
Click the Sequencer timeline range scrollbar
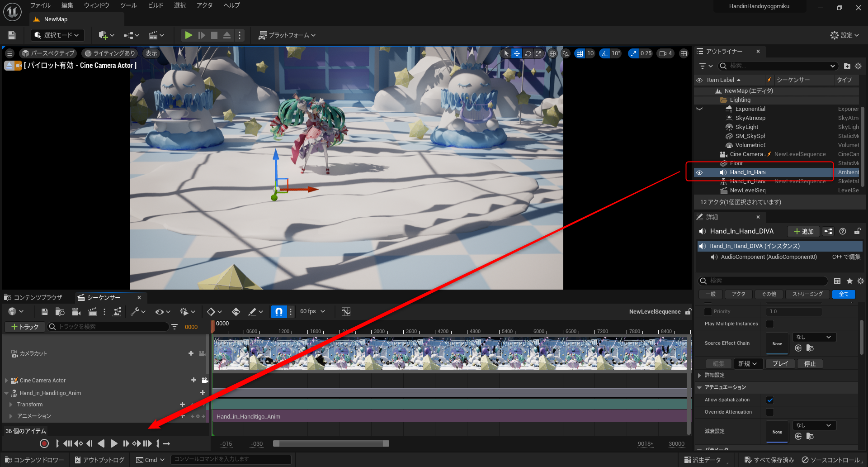pyautogui.click(x=331, y=443)
